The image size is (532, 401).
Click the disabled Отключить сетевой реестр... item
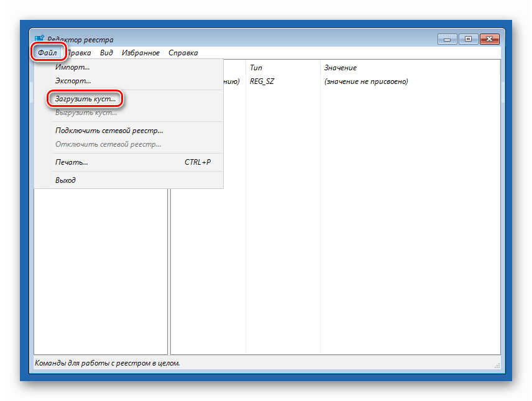pos(129,144)
